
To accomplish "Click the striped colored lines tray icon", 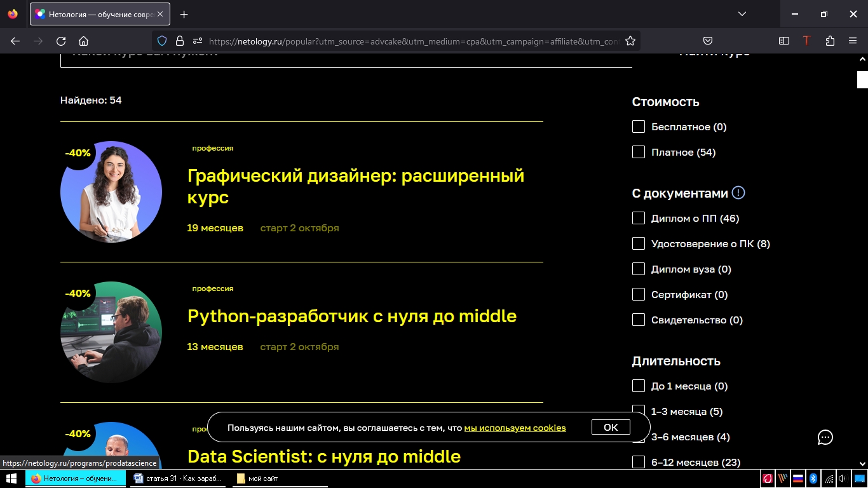I will click(x=783, y=478).
